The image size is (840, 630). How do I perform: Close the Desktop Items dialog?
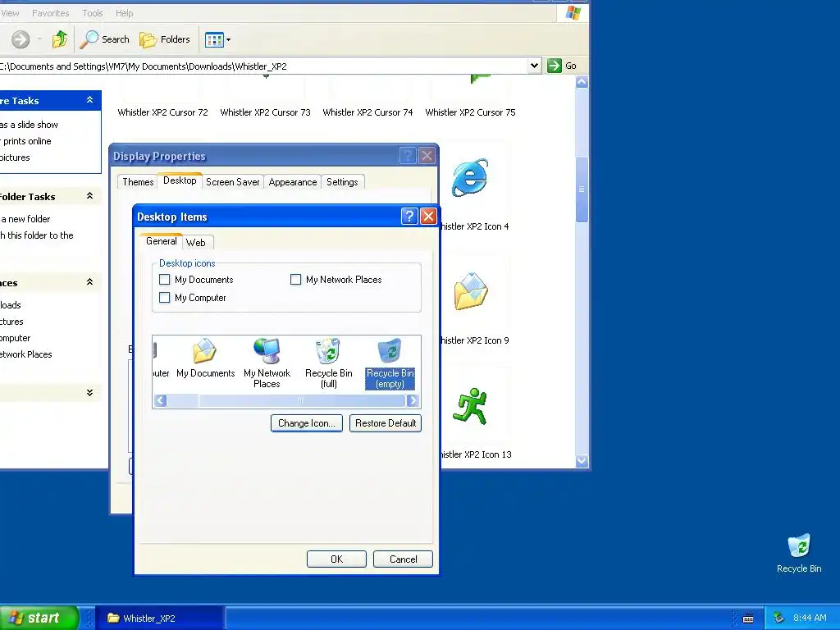point(428,217)
